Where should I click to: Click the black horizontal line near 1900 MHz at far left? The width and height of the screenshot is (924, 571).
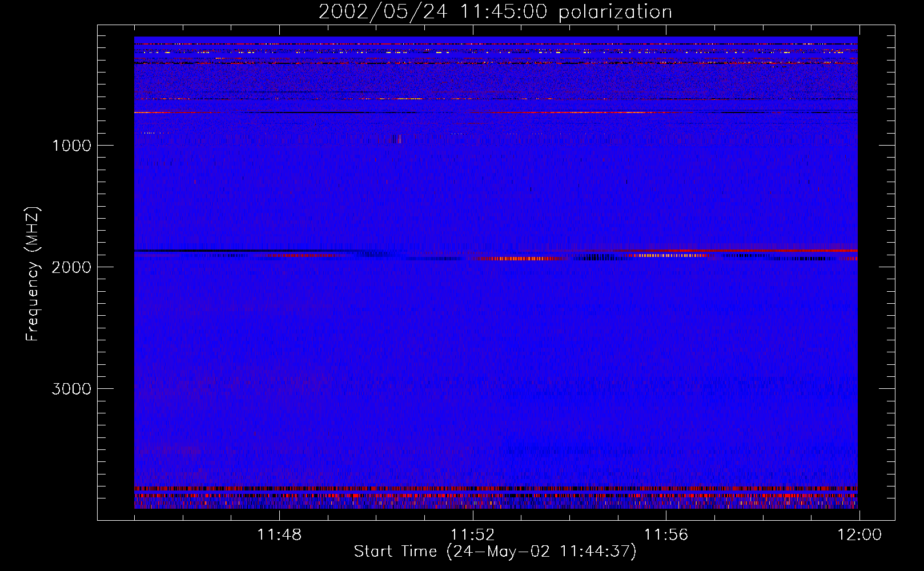200,251
